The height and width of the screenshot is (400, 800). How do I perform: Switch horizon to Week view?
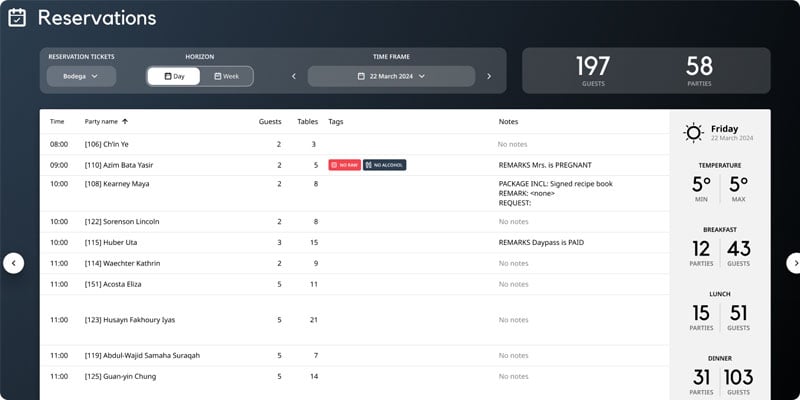[x=226, y=77]
